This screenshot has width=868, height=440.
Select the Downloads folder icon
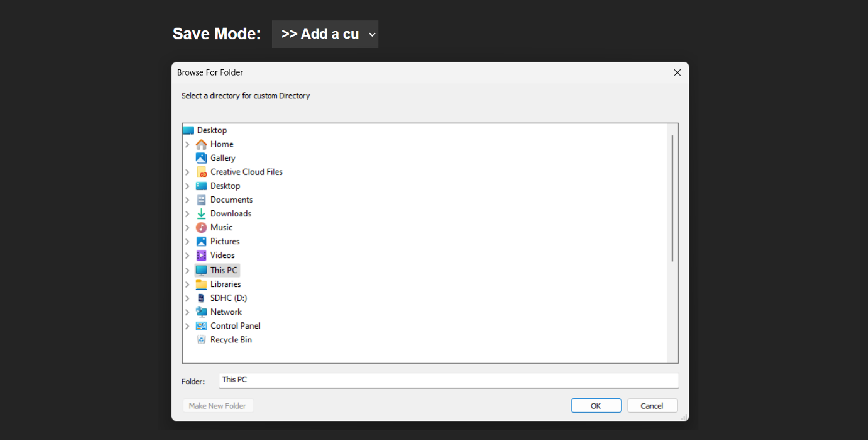pos(202,213)
